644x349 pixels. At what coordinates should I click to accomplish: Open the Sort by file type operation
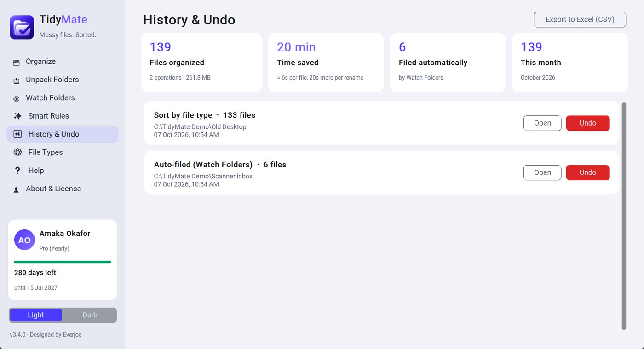point(542,123)
